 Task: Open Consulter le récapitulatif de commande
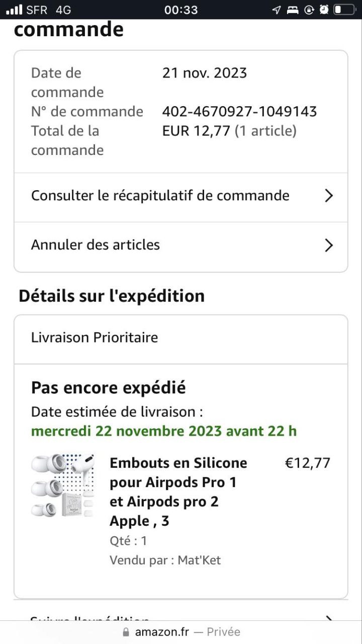click(x=160, y=196)
